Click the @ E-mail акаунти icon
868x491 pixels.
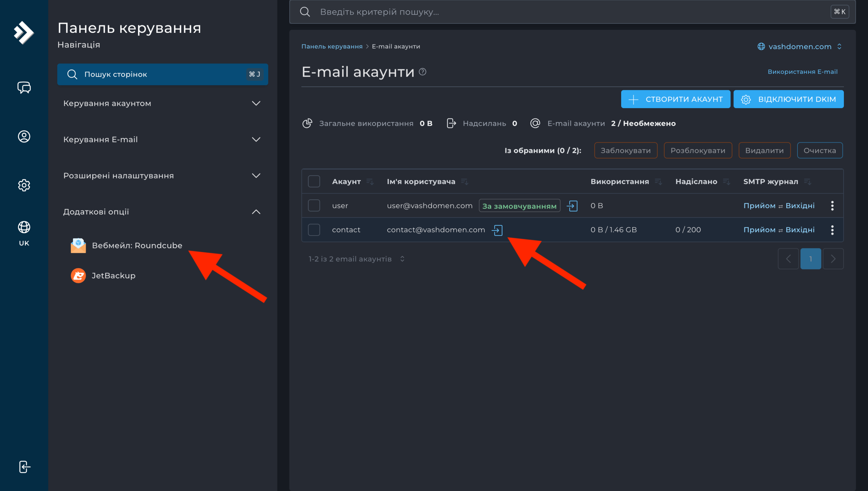click(535, 123)
